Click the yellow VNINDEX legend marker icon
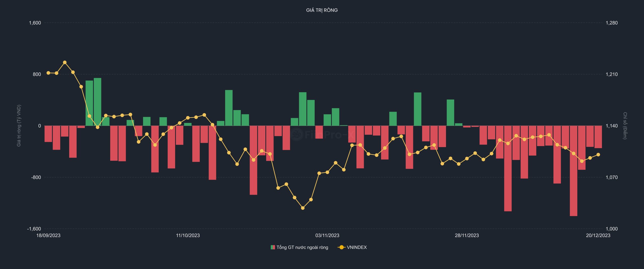This screenshot has width=644, height=269. click(341, 247)
